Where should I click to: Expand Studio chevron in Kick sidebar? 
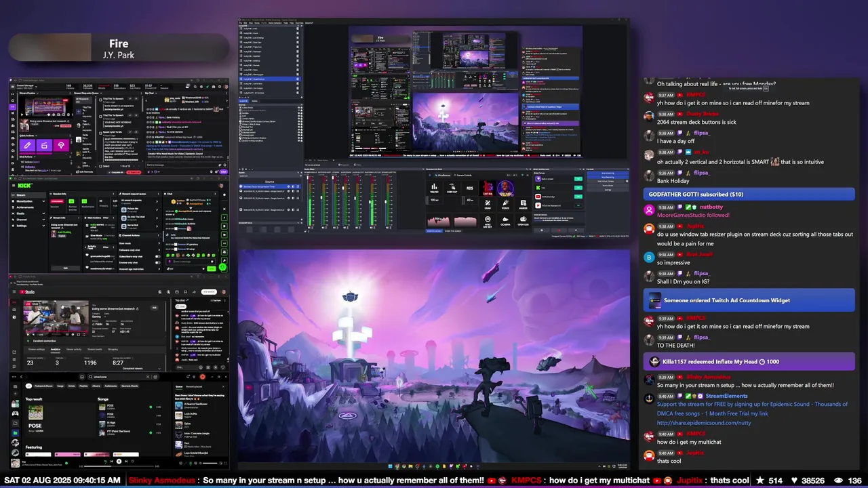[43, 213]
